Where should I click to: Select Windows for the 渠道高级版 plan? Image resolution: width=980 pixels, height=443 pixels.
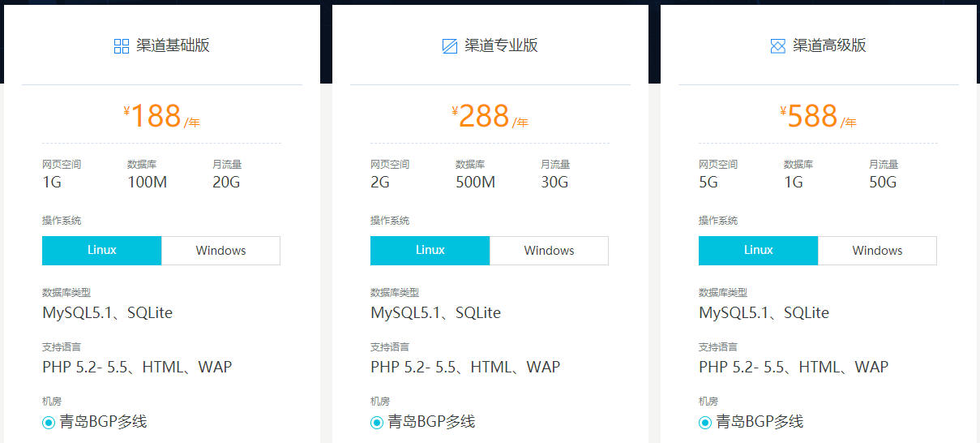coord(877,251)
